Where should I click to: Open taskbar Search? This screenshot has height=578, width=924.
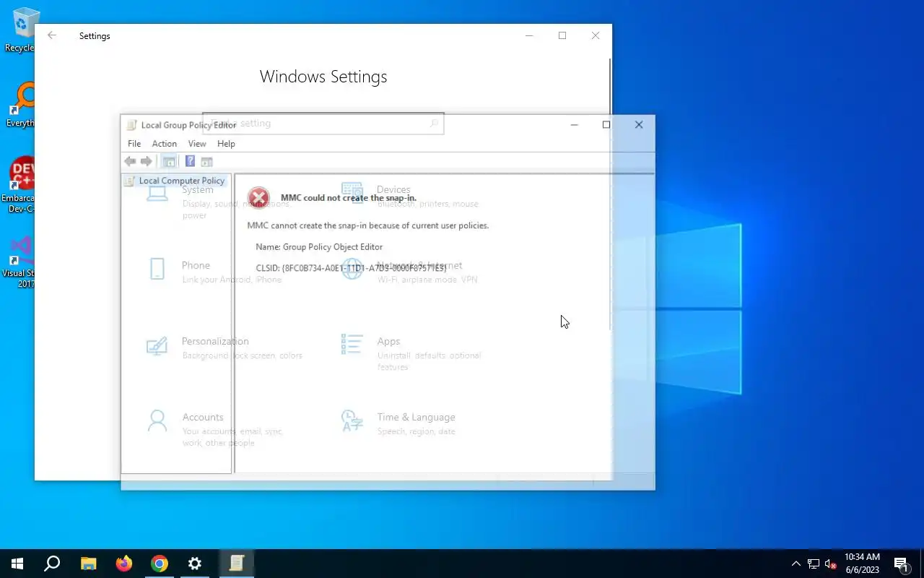tap(52, 564)
